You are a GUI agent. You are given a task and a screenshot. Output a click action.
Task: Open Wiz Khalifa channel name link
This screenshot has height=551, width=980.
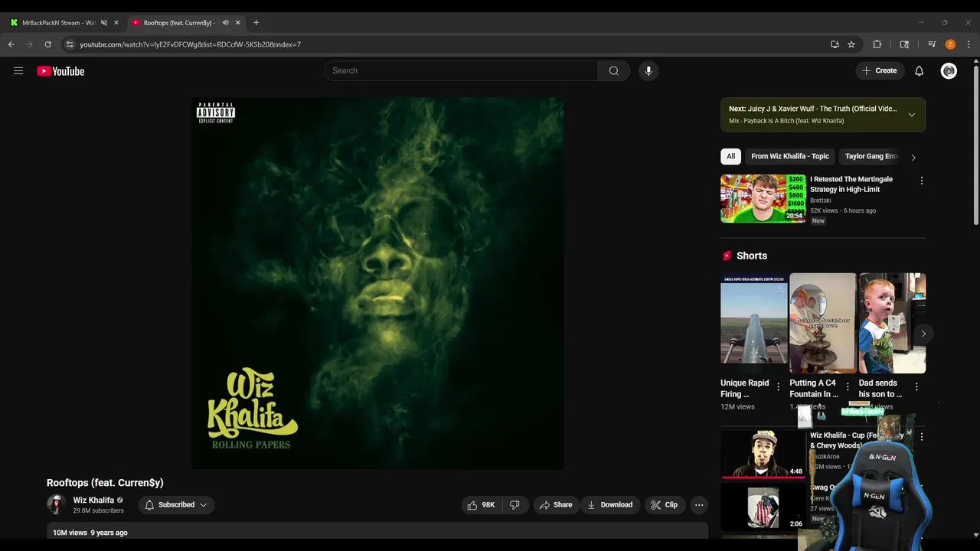tap(93, 500)
